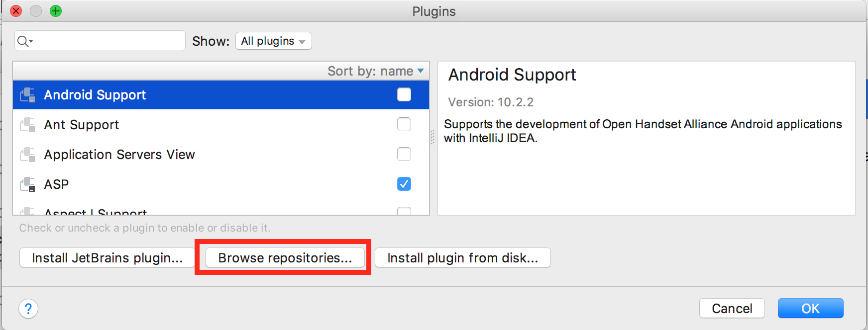The height and width of the screenshot is (330, 868).
Task: Enable the Ant Support plugin checkbox
Action: pyautogui.click(x=404, y=124)
